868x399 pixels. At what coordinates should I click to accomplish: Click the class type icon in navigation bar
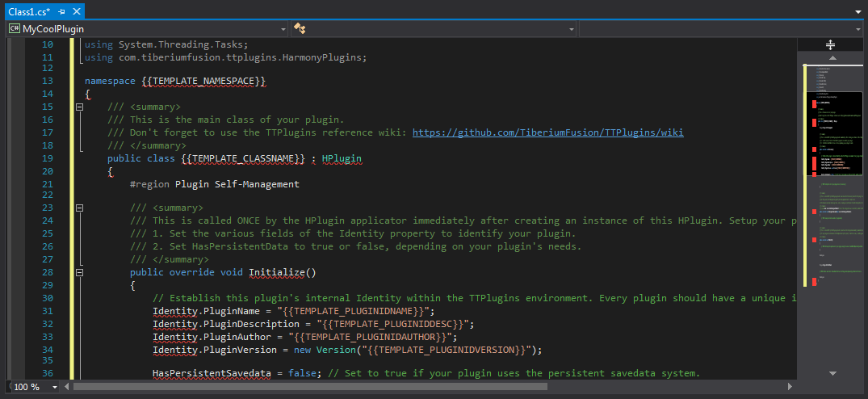300,28
